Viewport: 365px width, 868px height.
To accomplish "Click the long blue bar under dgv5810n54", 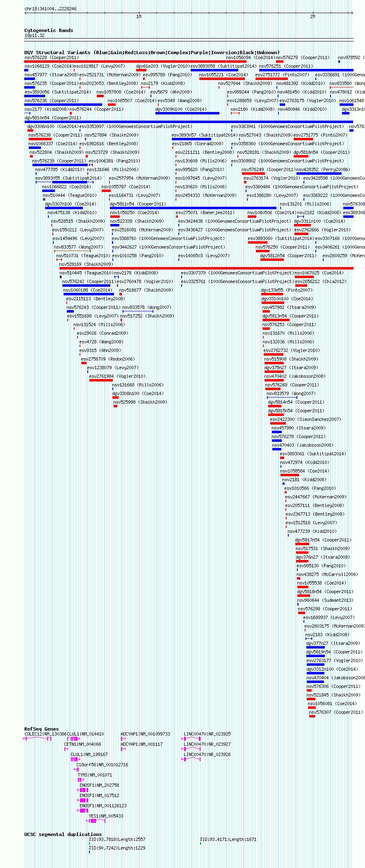I will pos(189,122).
